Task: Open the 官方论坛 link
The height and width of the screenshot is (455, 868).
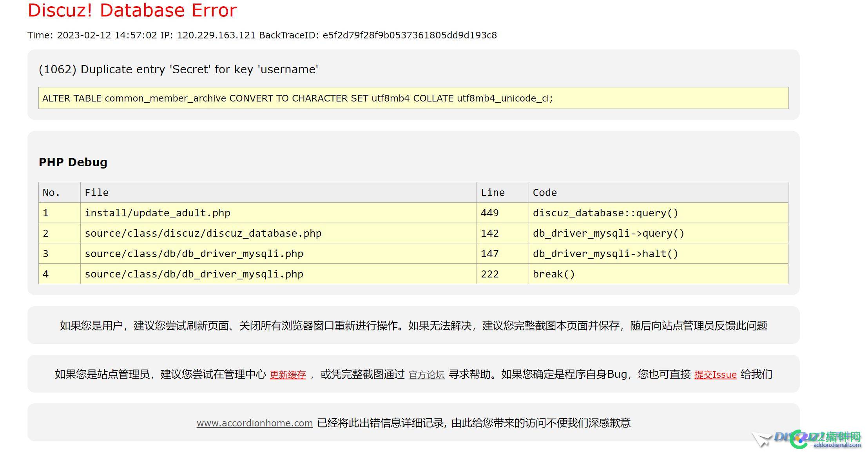Action: [x=426, y=375]
